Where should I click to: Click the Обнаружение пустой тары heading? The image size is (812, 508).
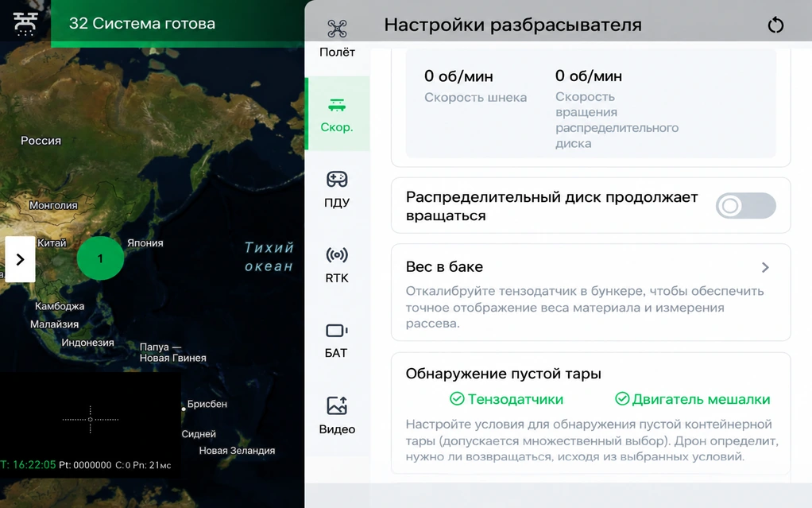point(504,374)
